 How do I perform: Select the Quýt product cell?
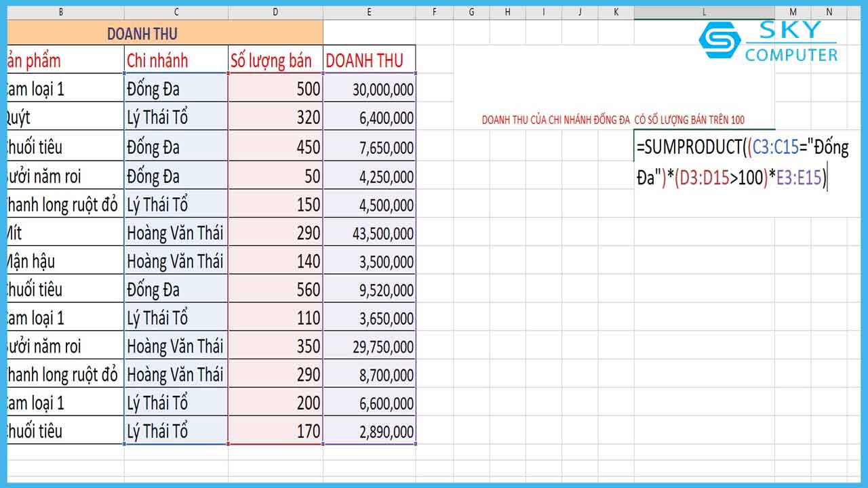tap(65, 117)
